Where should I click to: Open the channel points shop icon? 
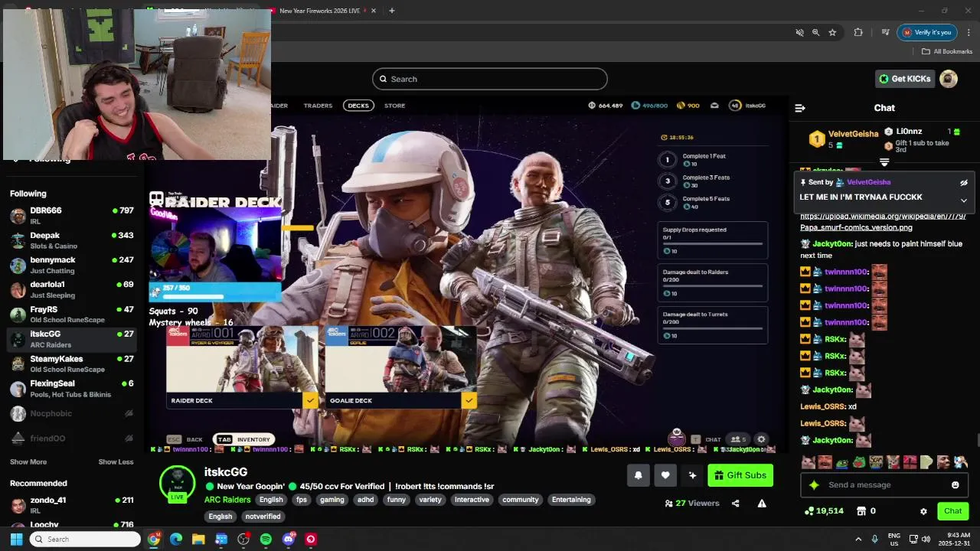coord(861,510)
